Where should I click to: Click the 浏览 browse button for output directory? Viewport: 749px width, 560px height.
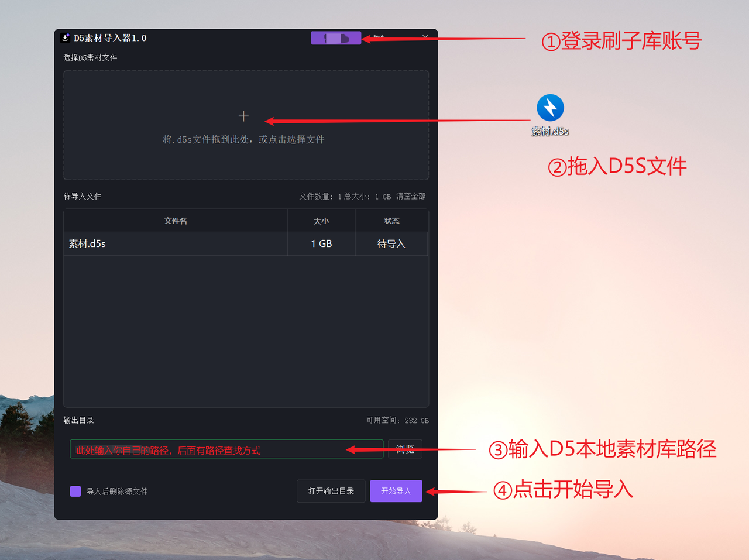point(405,449)
